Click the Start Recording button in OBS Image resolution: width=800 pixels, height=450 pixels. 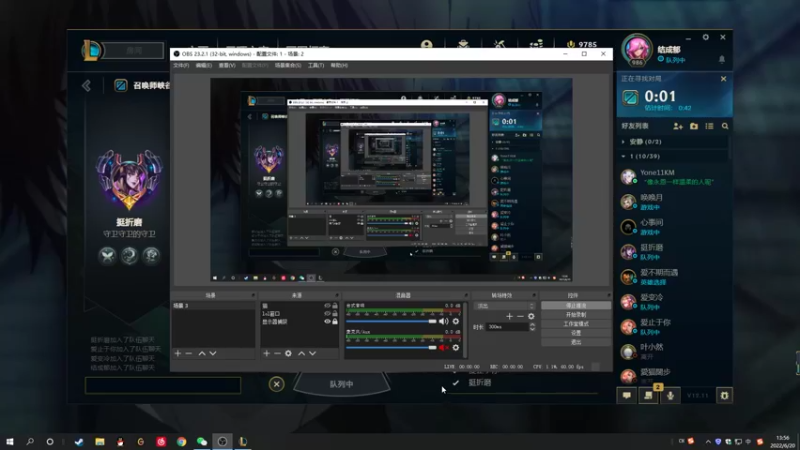coord(576,315)
